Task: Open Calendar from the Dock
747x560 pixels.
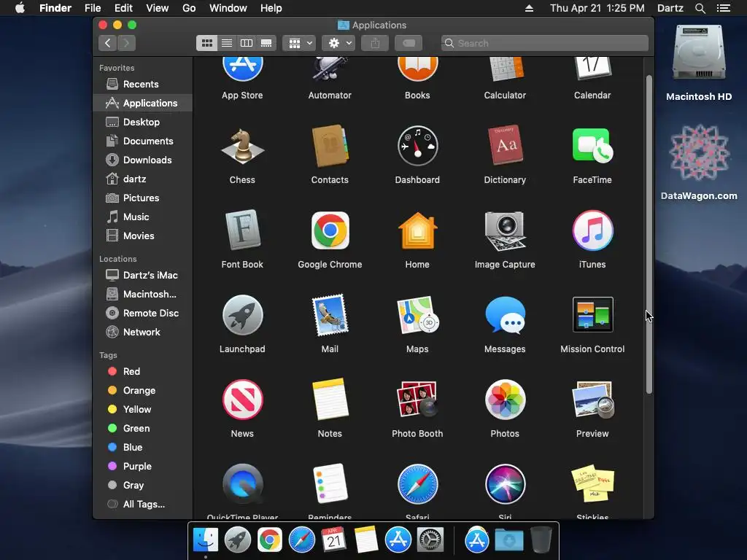Action: tap(333, 540)
